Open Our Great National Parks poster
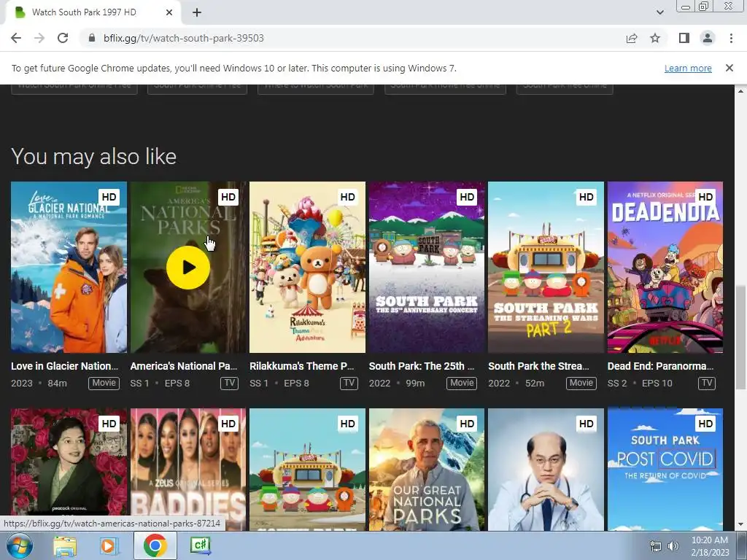Image resolution: width=747 pixels, height=560 pixels. [427, 469]
